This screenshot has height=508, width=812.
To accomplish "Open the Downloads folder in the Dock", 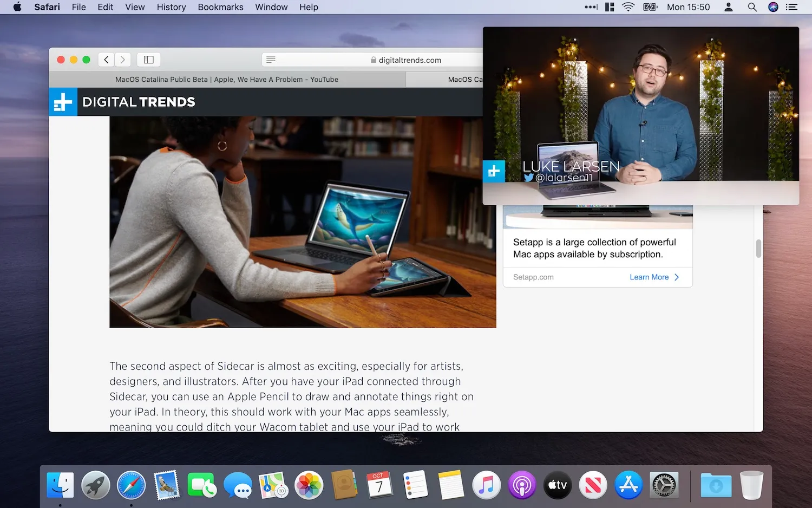I will coord(716,485).
